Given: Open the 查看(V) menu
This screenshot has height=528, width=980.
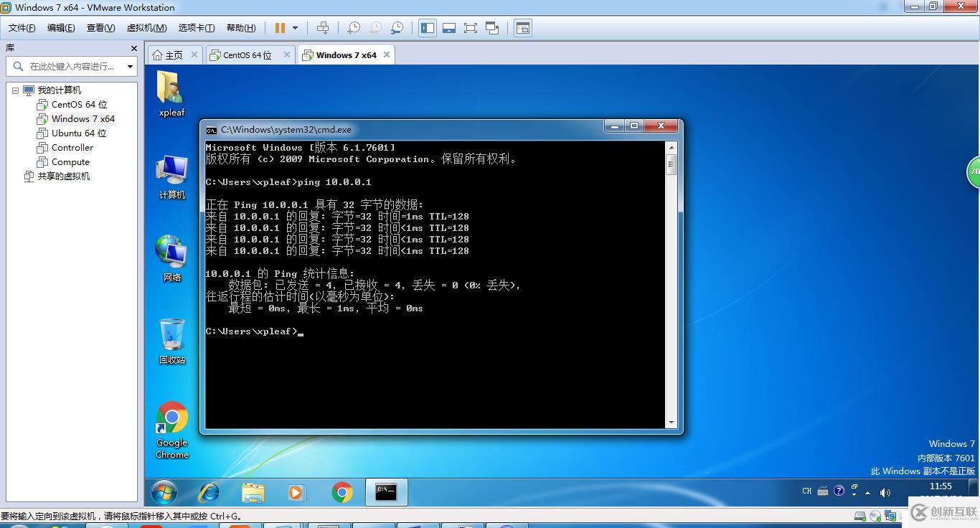Looking at the screenshot, I should click(x=100, y=28).
